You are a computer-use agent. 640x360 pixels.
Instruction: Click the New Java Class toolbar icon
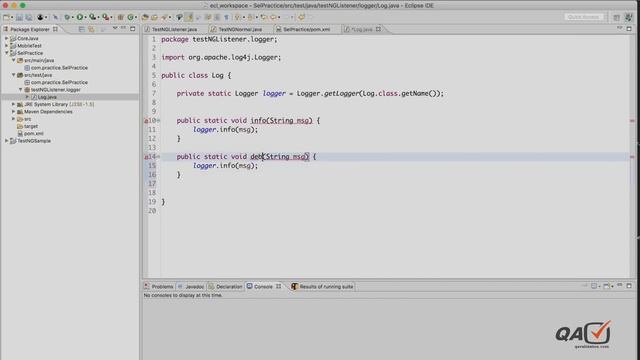[x=131, y=17]
